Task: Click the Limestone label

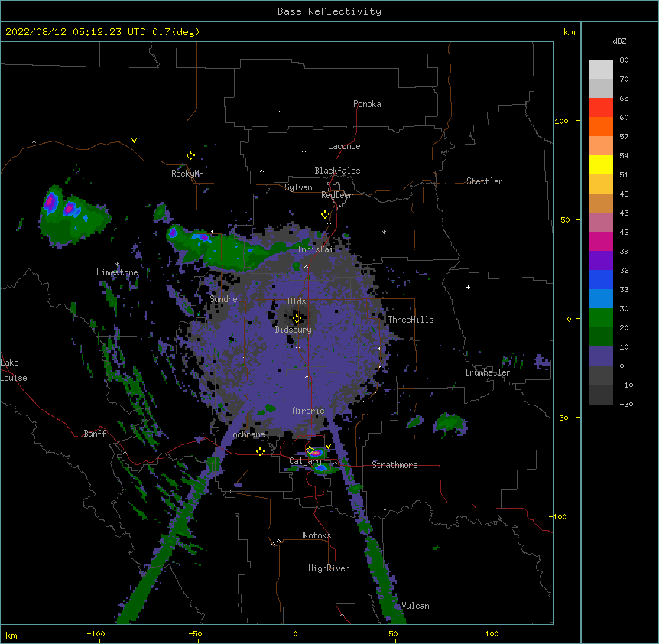Action: click(117, 272)
